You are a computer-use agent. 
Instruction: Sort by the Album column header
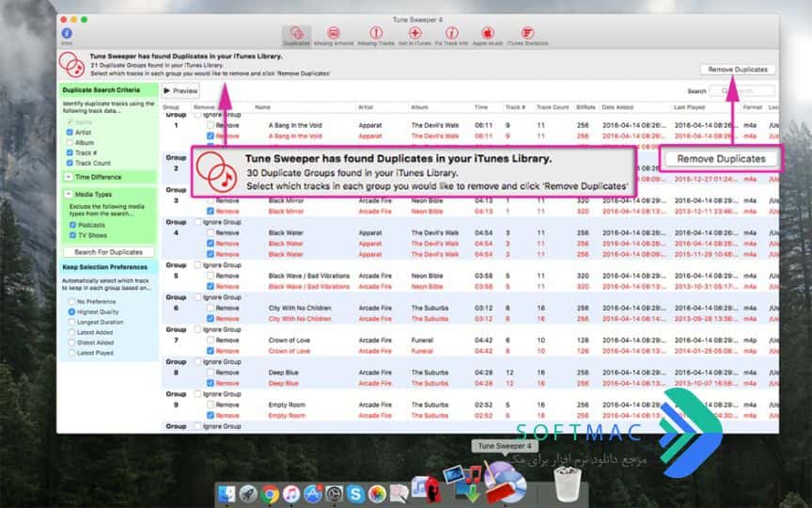[x=419, y=107]
